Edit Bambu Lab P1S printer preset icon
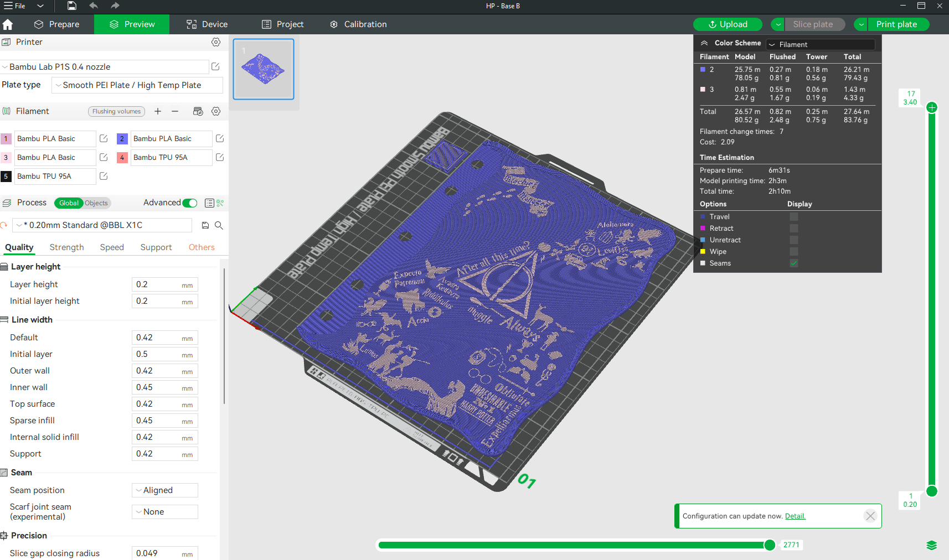949x560 pixels. coord(216,66)
